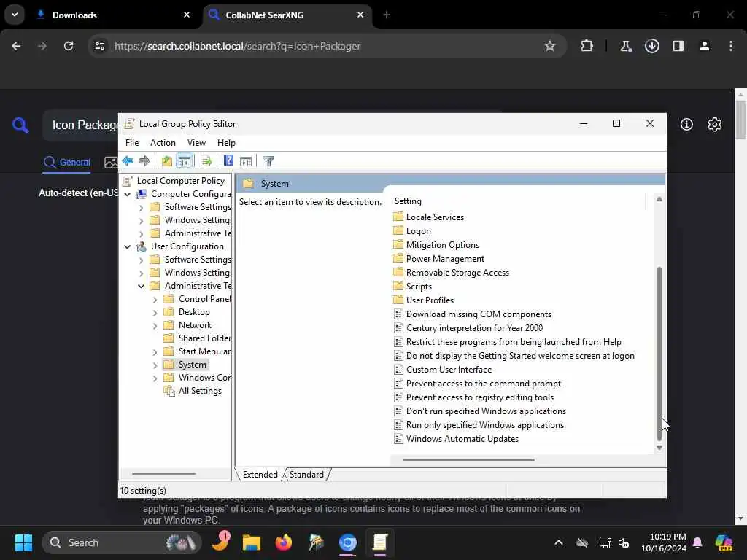Select General tab in SearXNG
The image size is (747, 560).
(66, 163)
